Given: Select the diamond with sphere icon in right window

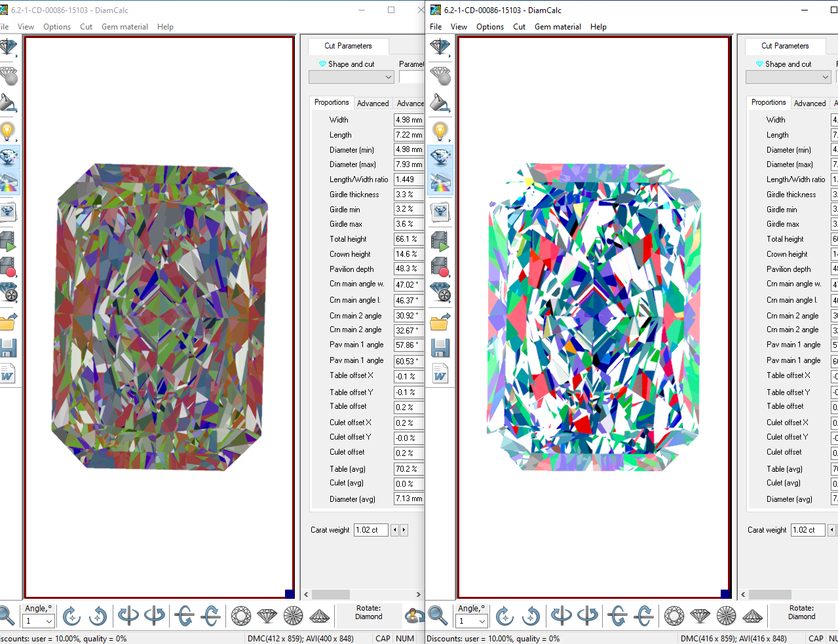Looking at the screenshot, I should tap(440, 76).
